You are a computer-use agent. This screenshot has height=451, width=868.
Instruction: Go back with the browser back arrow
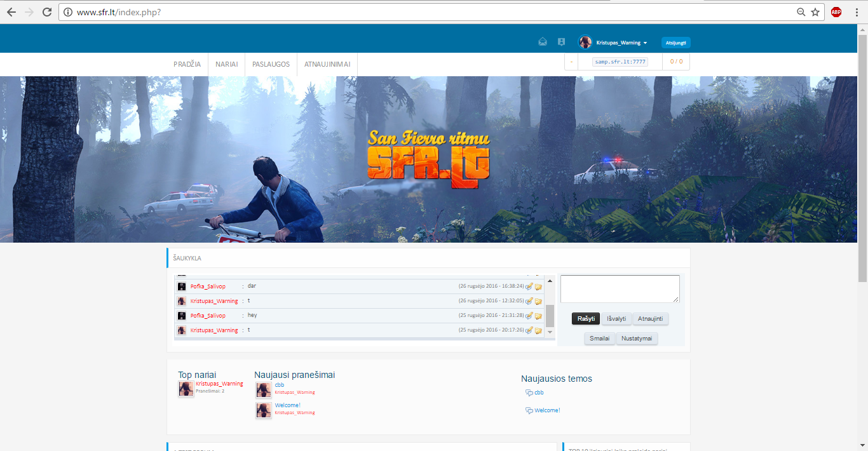(x=11, y=12)
